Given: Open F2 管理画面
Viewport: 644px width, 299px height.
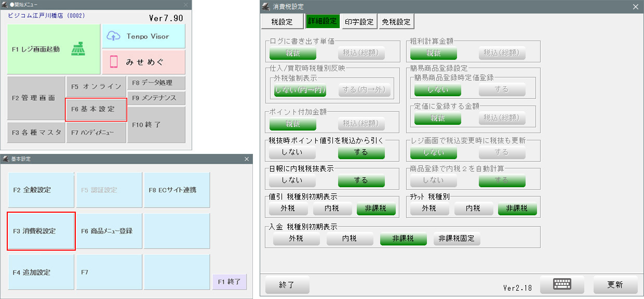Looking at the screenshot, I should point(36,98).
